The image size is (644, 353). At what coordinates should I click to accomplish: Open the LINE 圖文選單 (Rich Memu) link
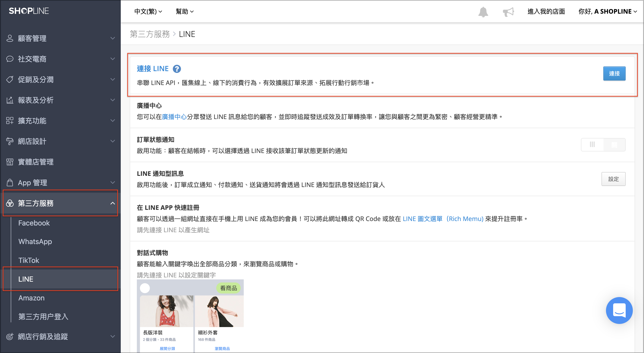[443, 219]
